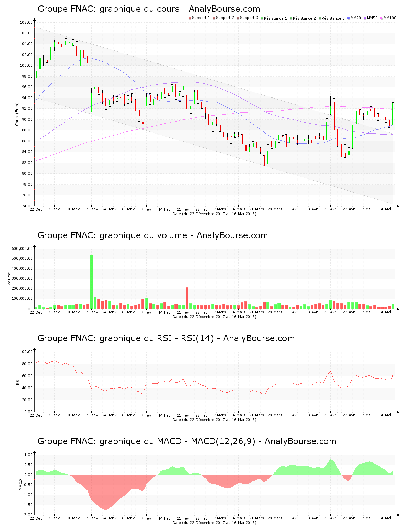Click the 'Cours (Euro)' vertical axis label
412x532 pixels.
(17, 114)
